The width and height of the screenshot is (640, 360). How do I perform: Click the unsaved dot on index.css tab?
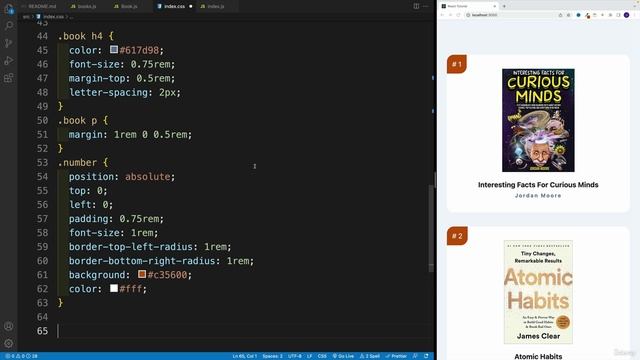coord(191,6)
